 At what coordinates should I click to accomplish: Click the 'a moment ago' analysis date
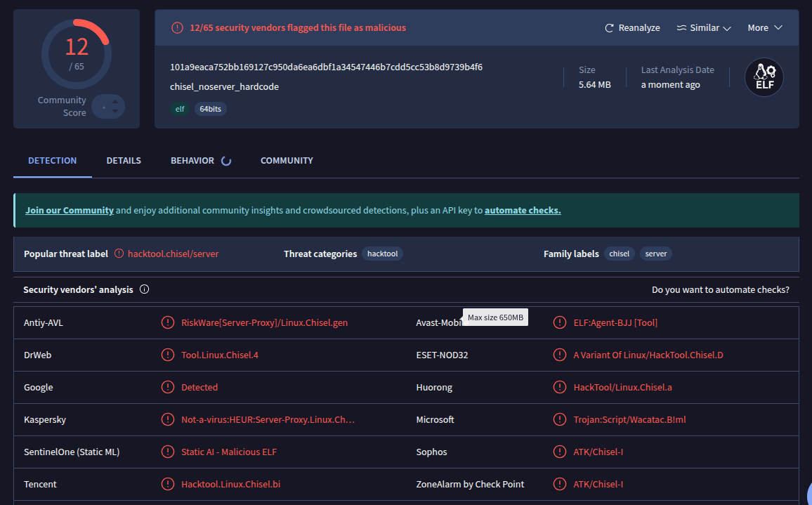click(x=670, y=84)
